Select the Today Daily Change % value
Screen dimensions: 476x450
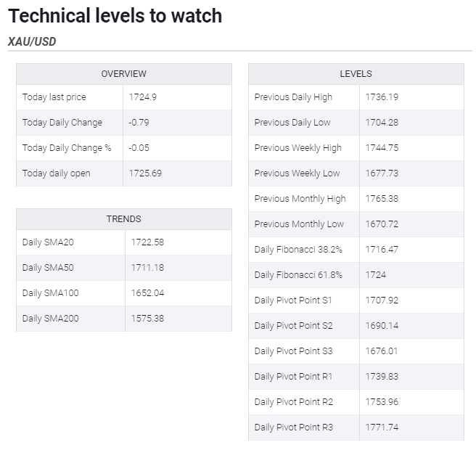(x=139, y=148)
